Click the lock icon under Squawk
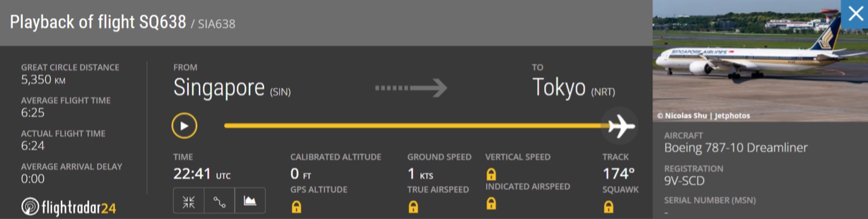Image resolution: width=868 pixels, height=219 pixels. point(608,207)
